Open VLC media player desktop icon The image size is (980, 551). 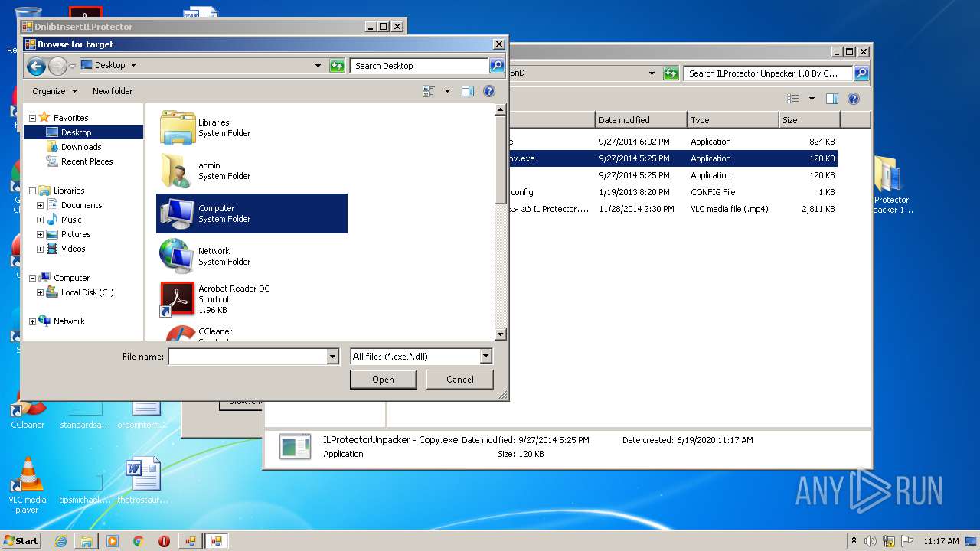[x=27, y=485]
